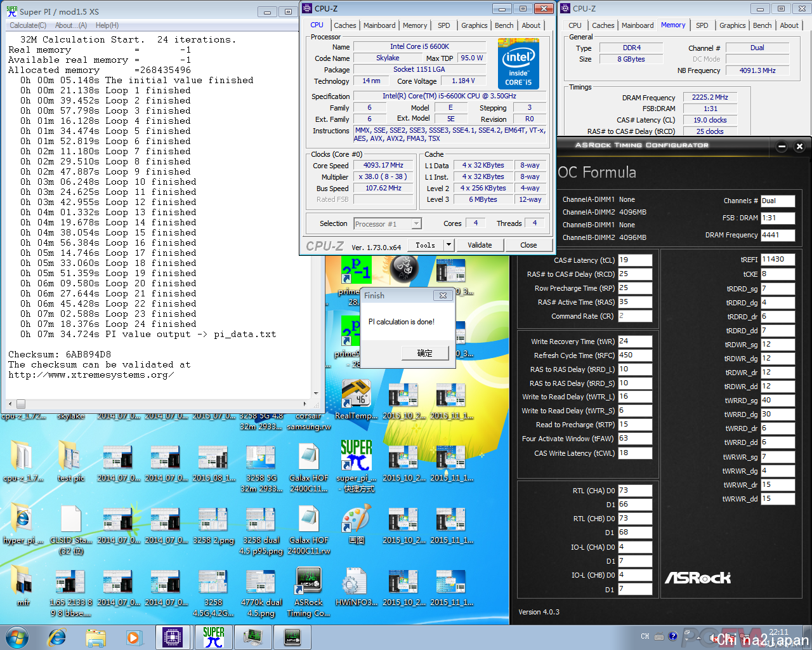This screenshot has height=650, width=812.
Task: Open the HWiNFO3... desktop icon
Action: pos(356,587)
